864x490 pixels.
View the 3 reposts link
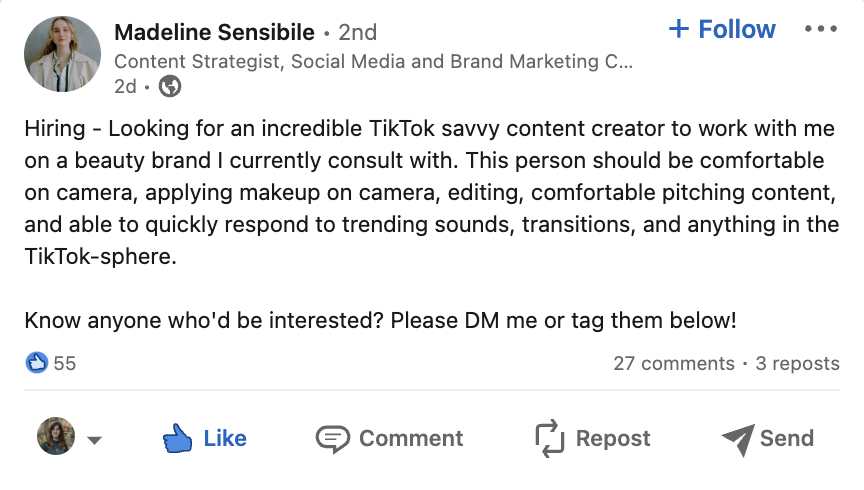click(x=797, y=363)
